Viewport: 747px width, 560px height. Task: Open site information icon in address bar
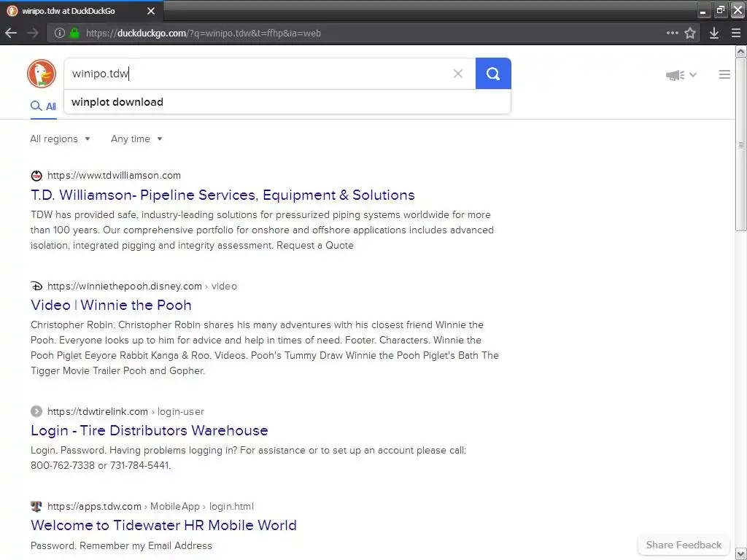pos(60,33)
